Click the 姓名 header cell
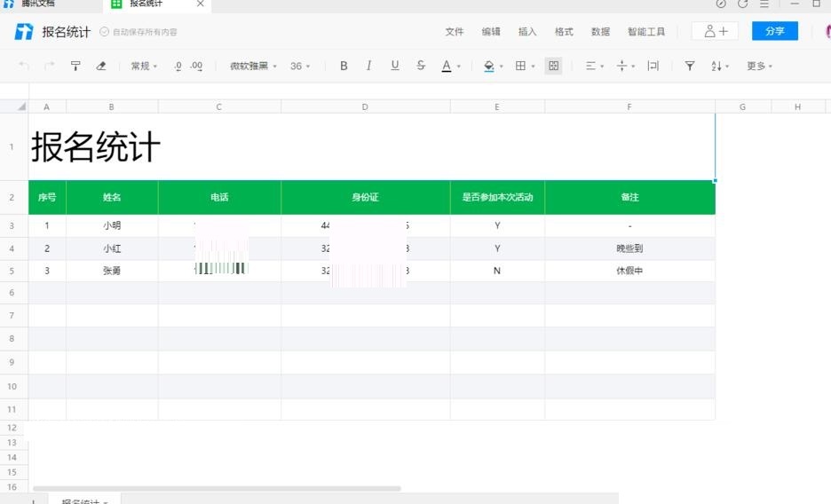The width and height of the screenshot is (831, 504). tap(112, 198)
